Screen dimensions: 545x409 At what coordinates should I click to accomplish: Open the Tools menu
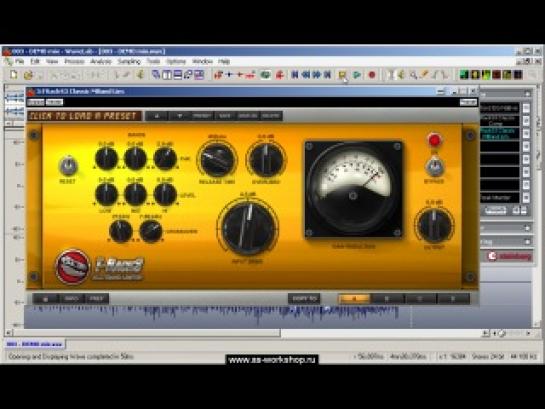coord(153,62)
